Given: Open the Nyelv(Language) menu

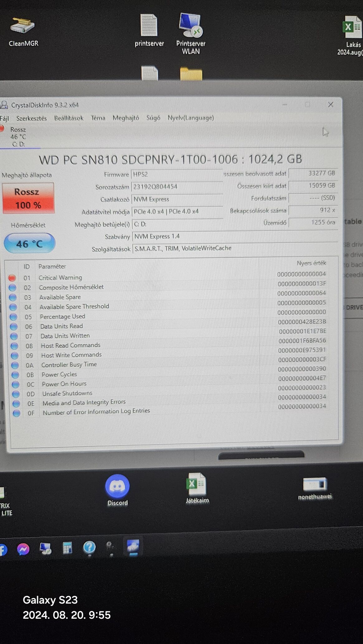Looking at the screenshot, I should [x=191, y=118].
